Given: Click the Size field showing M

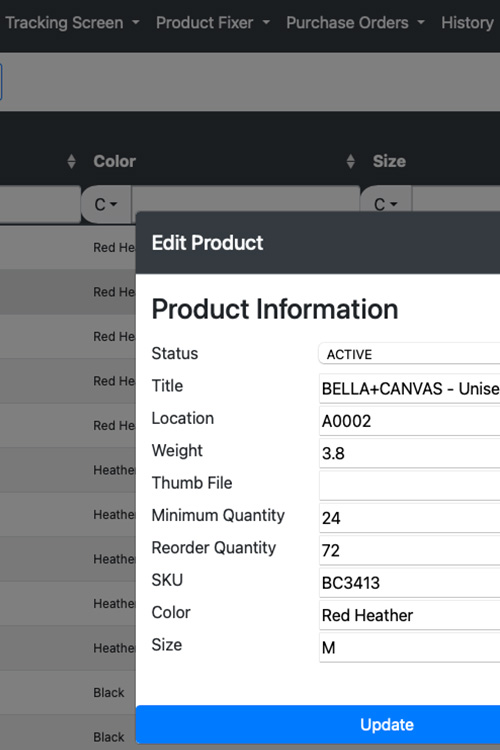Looking at the screenshot, I should click(410, 647).
